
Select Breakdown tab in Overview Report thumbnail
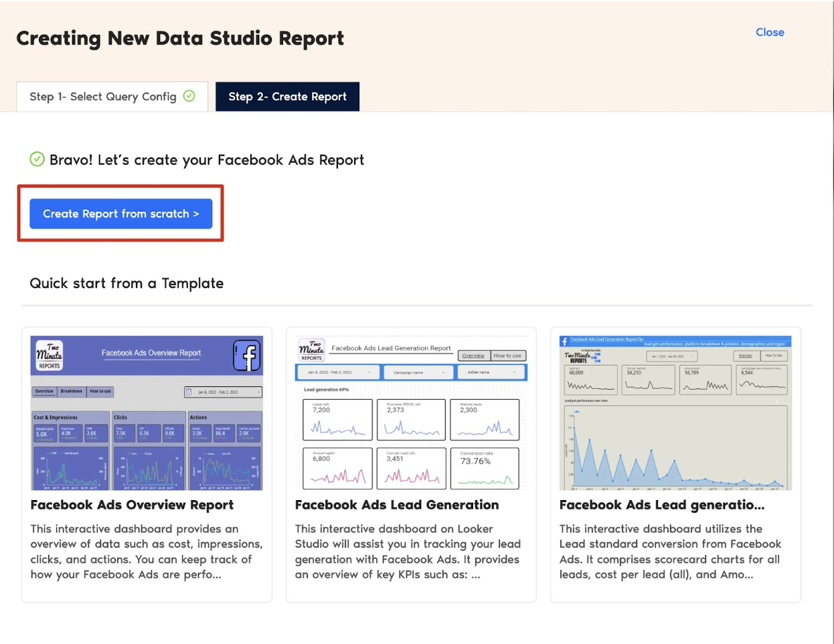pos(71,392)
